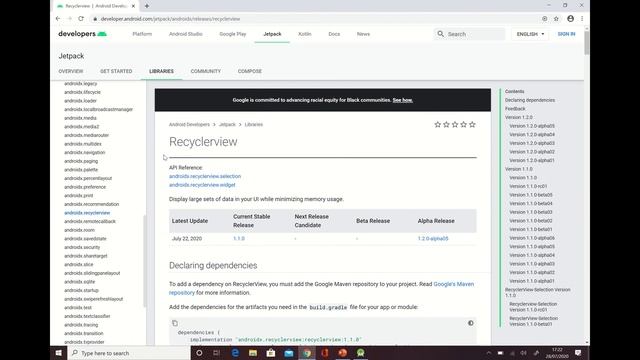
Task: Reload the page with refresh icon
Action: 81,19
